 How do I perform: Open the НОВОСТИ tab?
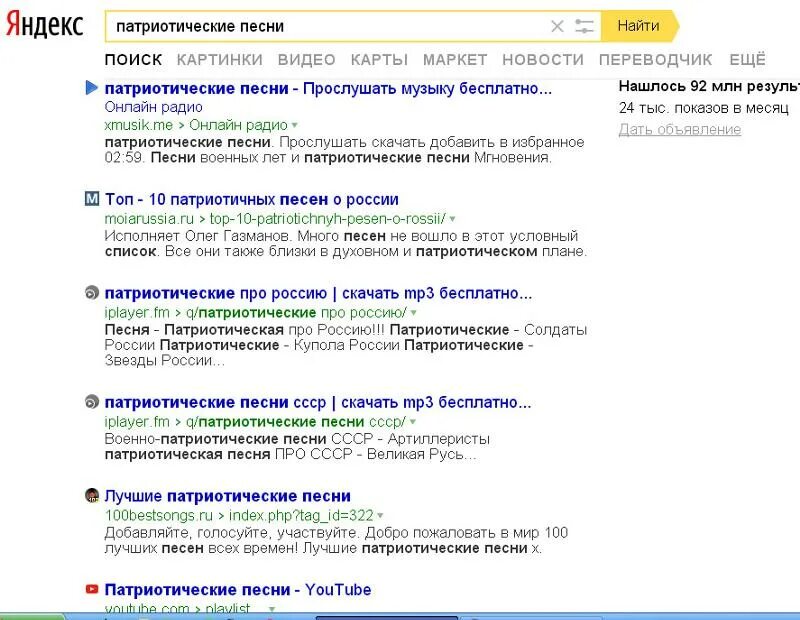543,60
